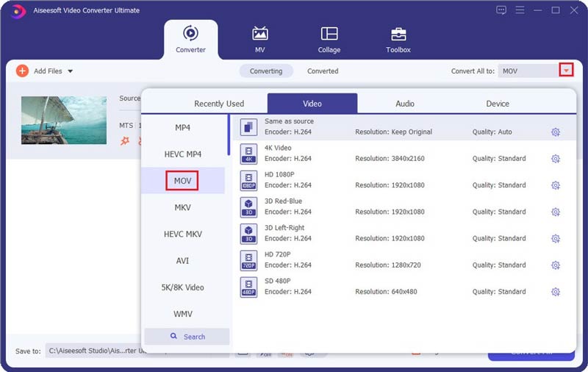Viewport: 588px width, 372px height.
Task: Click the orange Add Files plus icon
Action: click(22, 71)
